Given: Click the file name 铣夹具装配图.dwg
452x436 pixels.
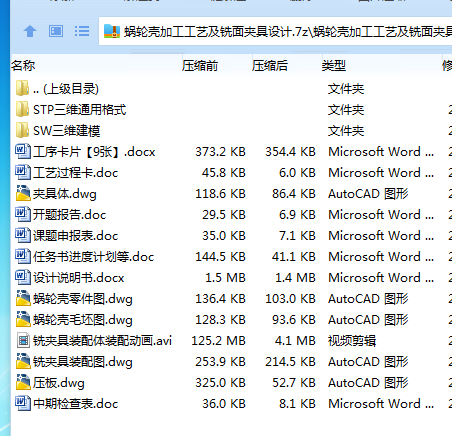Looking at the screenshot, I should point(83,362).
